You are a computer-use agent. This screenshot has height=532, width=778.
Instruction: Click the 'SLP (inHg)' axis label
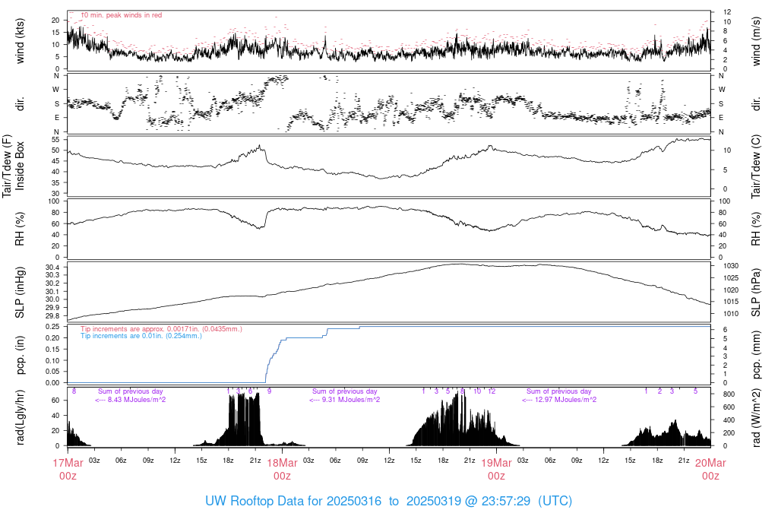20,293
